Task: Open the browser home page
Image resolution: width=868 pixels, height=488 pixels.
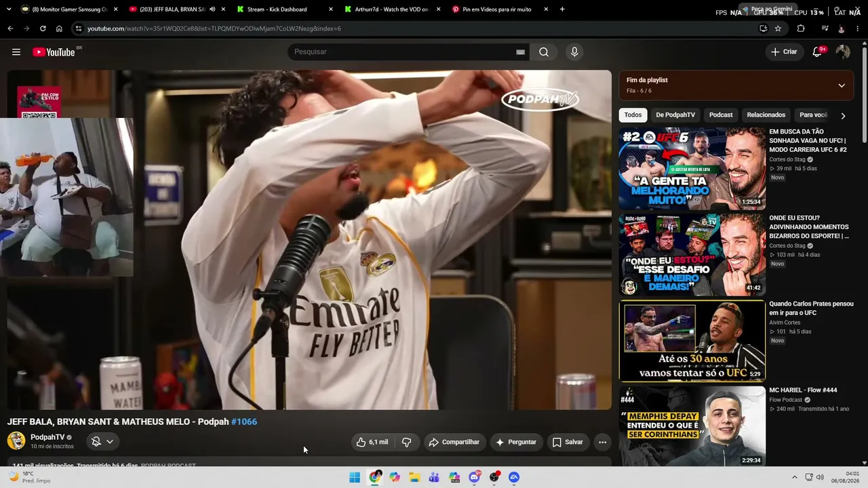Action: [59, 28]
